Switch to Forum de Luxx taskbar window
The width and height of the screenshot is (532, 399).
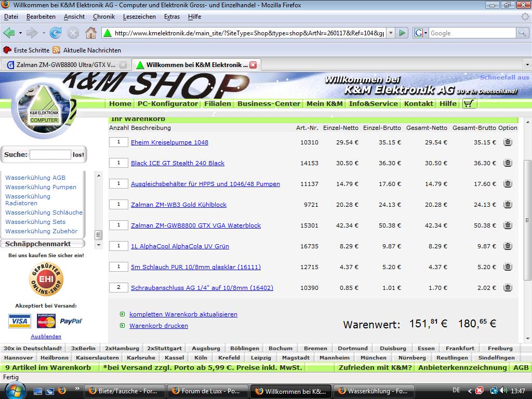(208, 391)
